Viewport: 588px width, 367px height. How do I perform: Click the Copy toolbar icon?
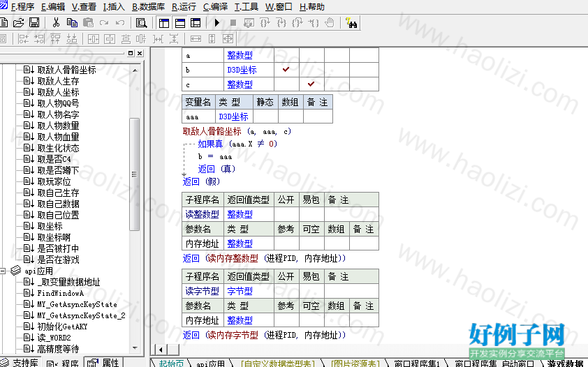pyautogui.click(x=72, y=23)
